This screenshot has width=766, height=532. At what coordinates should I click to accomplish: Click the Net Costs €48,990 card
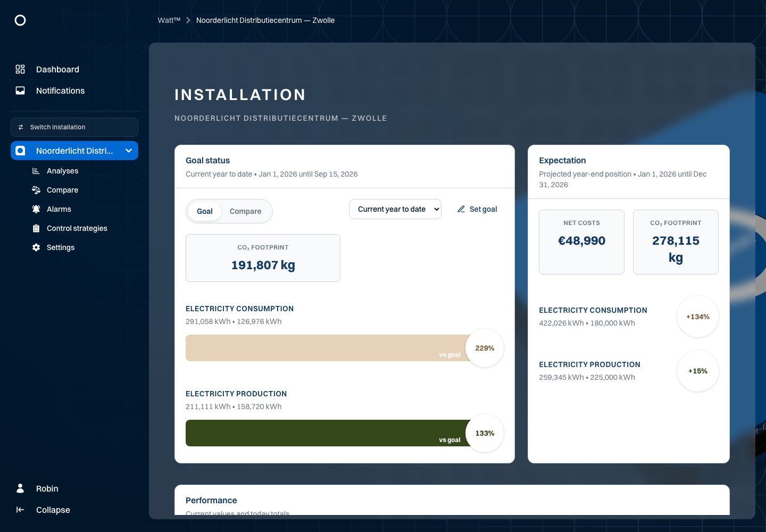point(581,242)
